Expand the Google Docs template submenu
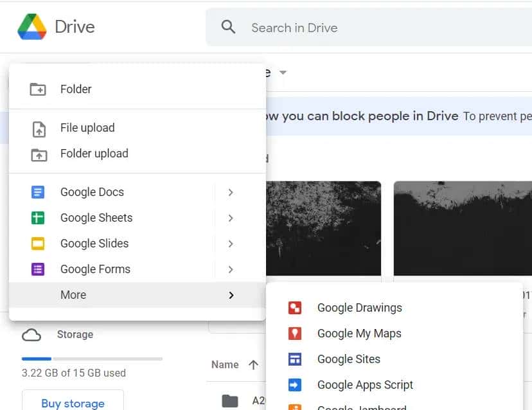 click(231, 192)
